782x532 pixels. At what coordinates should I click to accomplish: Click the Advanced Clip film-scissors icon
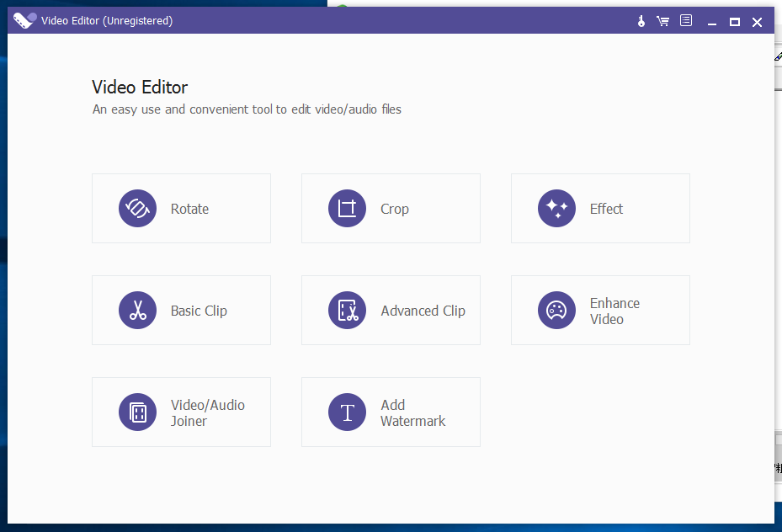pyautogui.click(x=347, y=310)
